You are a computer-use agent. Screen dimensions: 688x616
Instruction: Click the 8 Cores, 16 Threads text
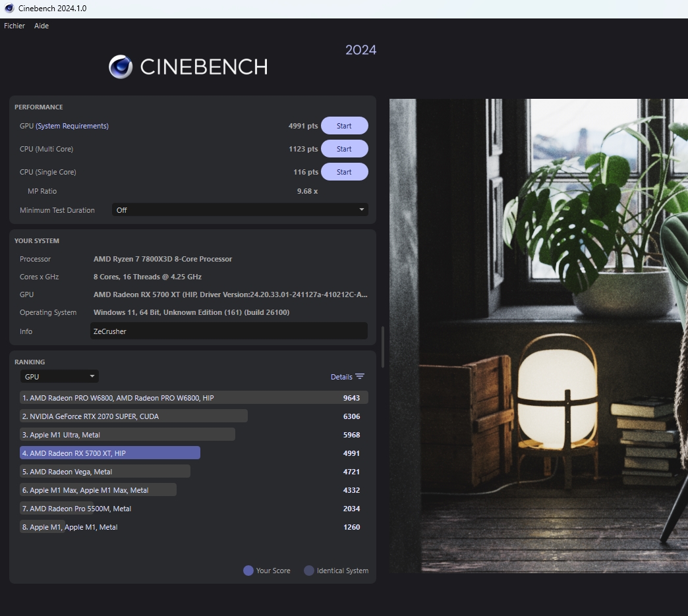[148, 277]
